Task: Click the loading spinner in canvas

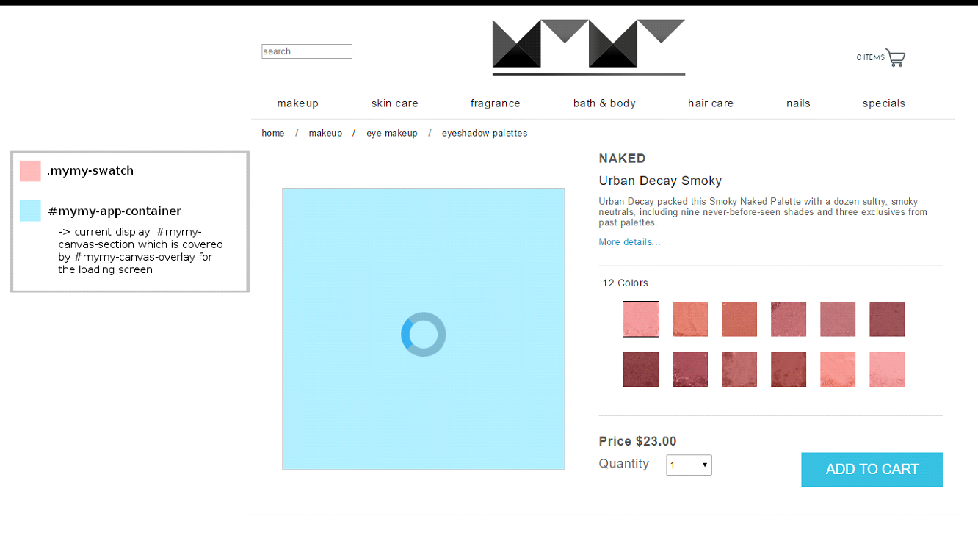Action: [x=424, y=335]
